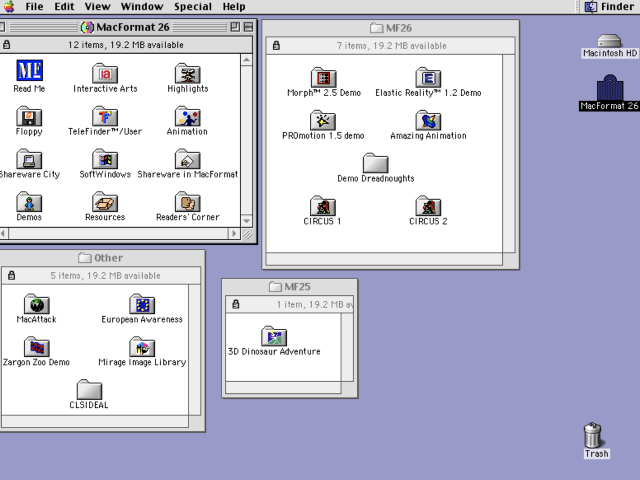Screen dimensions: 640x480
Task: Select the Resources folder
Action: coord(105,202)
